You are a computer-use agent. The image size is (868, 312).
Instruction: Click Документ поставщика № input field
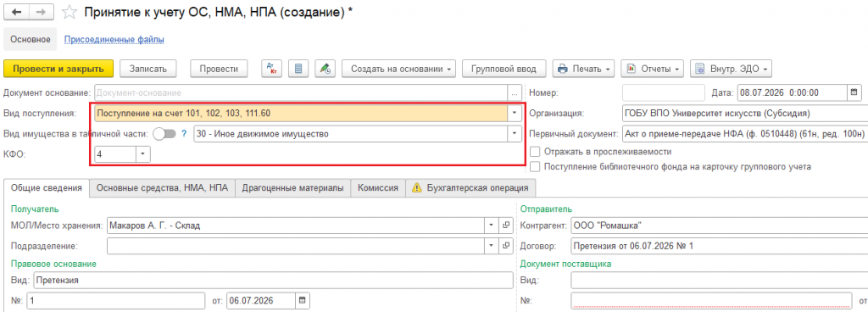711,301
